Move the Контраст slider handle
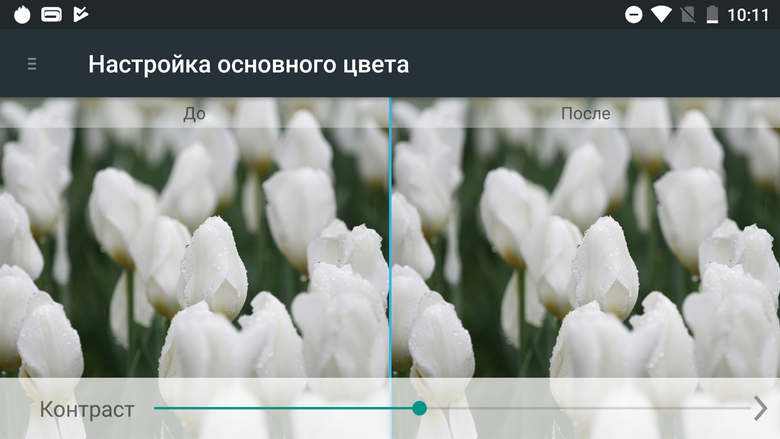 [419, 408]
